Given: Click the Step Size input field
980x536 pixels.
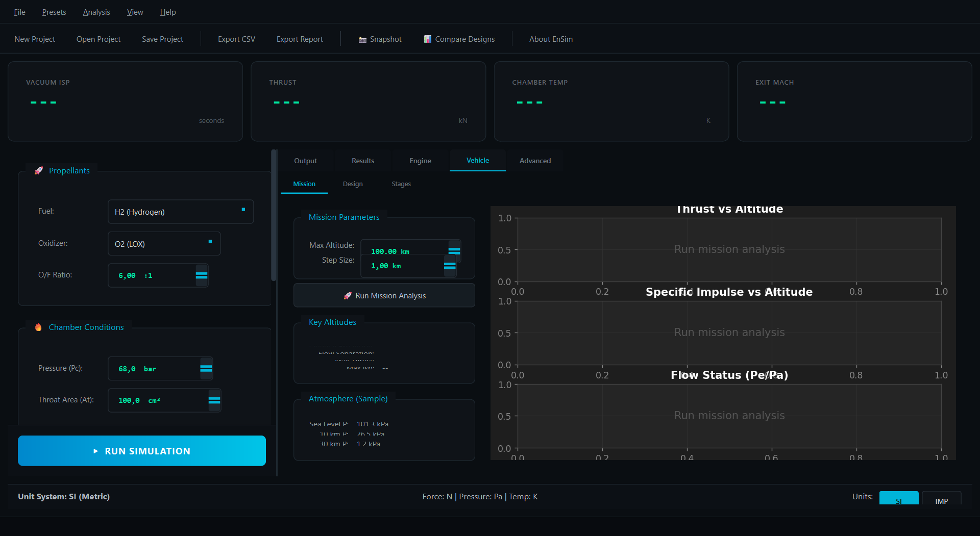Looking at the screenshot, I should (402, 266).
